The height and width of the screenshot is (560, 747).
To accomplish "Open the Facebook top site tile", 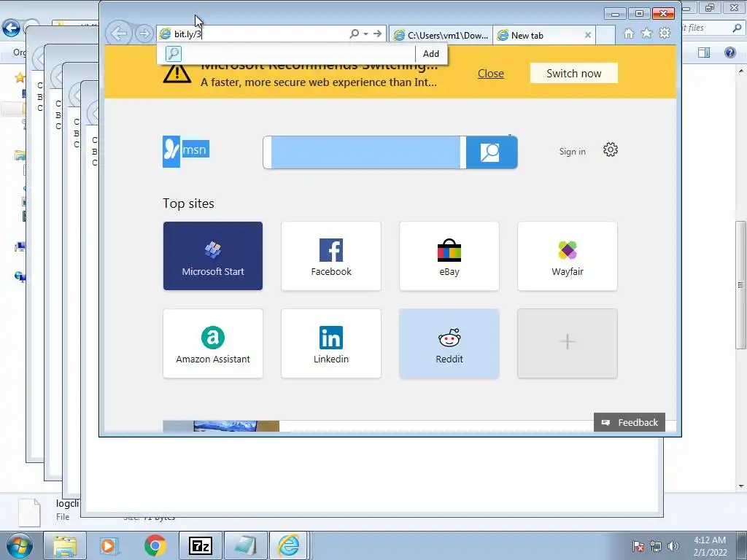I will tap(331, 256).
